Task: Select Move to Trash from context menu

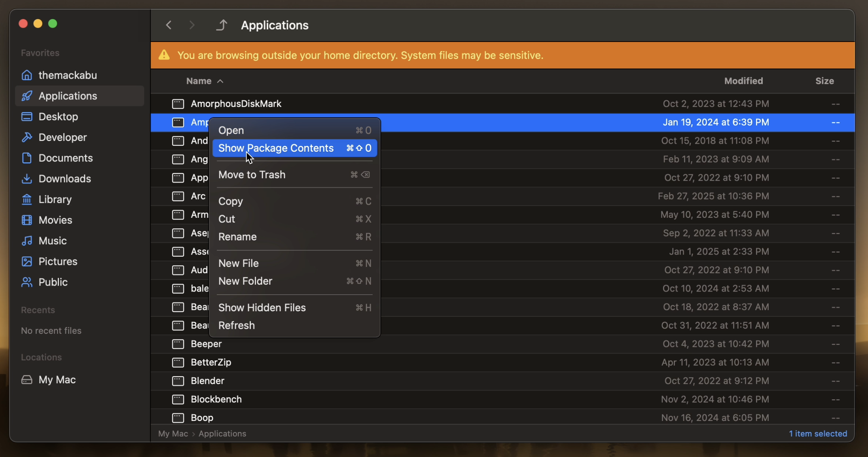Action: 252,175
